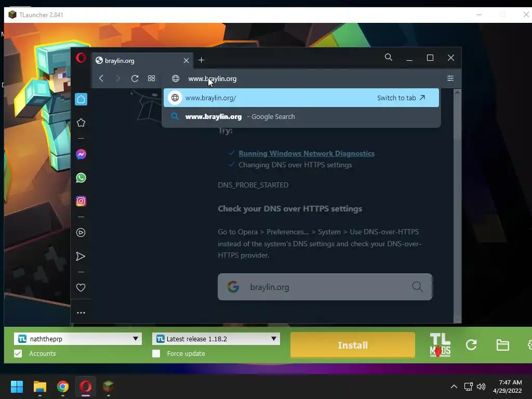This screenshot has height=399, width=532.
Task: Click the Google search box with braylin.org
Action: (325, 287)
